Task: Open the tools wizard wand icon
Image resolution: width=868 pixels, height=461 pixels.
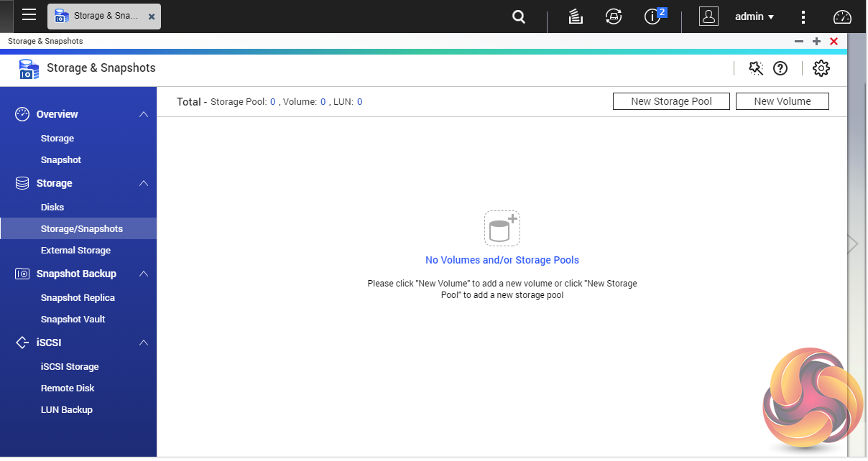Action: (x=756, y=68)
